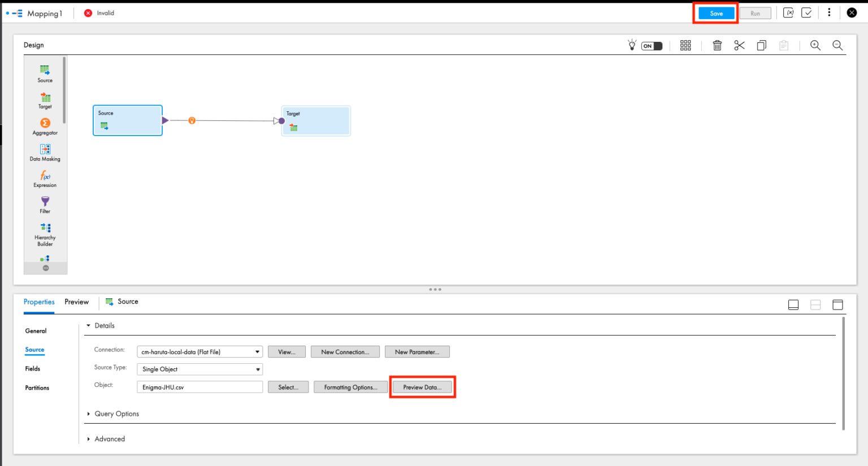The image size is (868, 466).
Task: Collapse the Details section
Action: 89,325
